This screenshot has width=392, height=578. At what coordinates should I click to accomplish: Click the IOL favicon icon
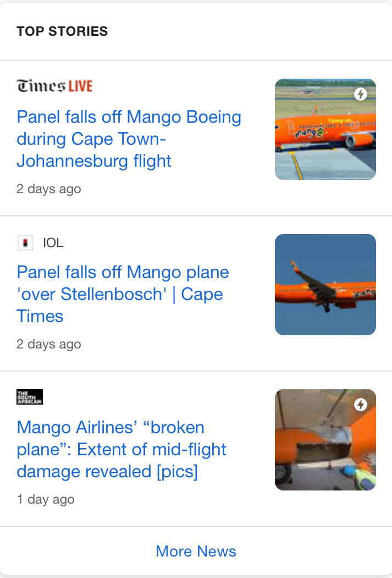click(x=25, y=243)
